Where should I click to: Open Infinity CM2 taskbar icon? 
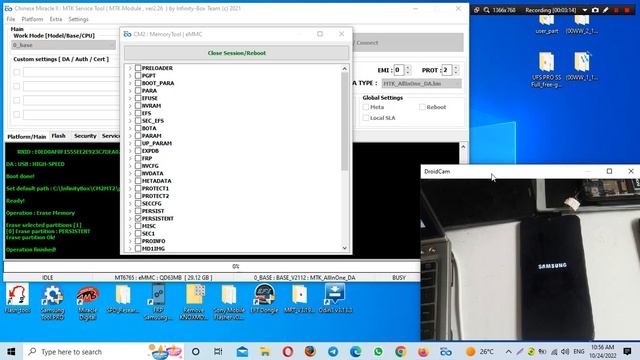[x=446, y=351]
